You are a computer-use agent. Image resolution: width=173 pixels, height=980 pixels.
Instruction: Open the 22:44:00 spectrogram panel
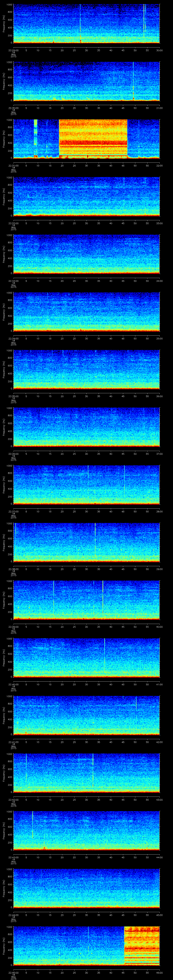tap(87, 888)
